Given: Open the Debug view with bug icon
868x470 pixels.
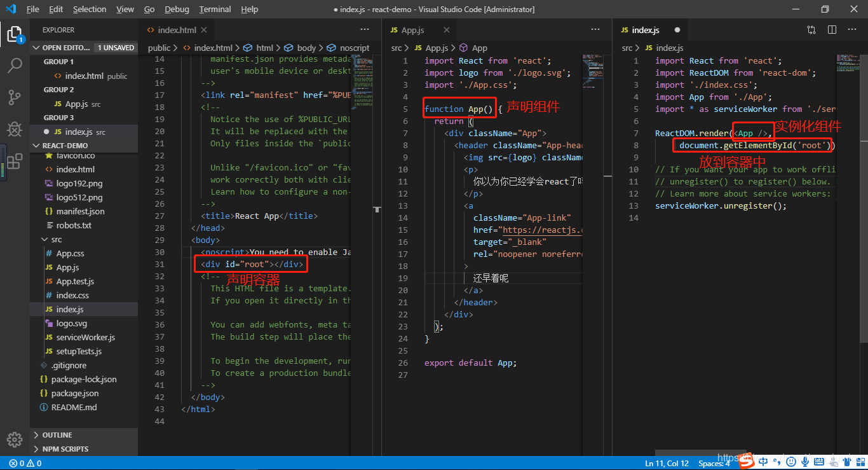Looking at the screenshot, I should (15, 129).
